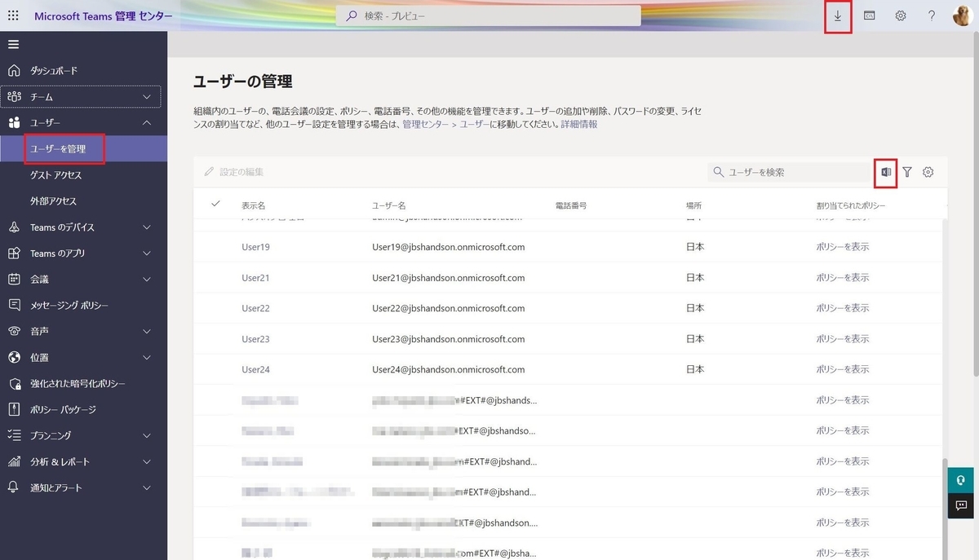Open the help question mark icon
The width and height of the screenshot is (979, 560).
[932, 15]
